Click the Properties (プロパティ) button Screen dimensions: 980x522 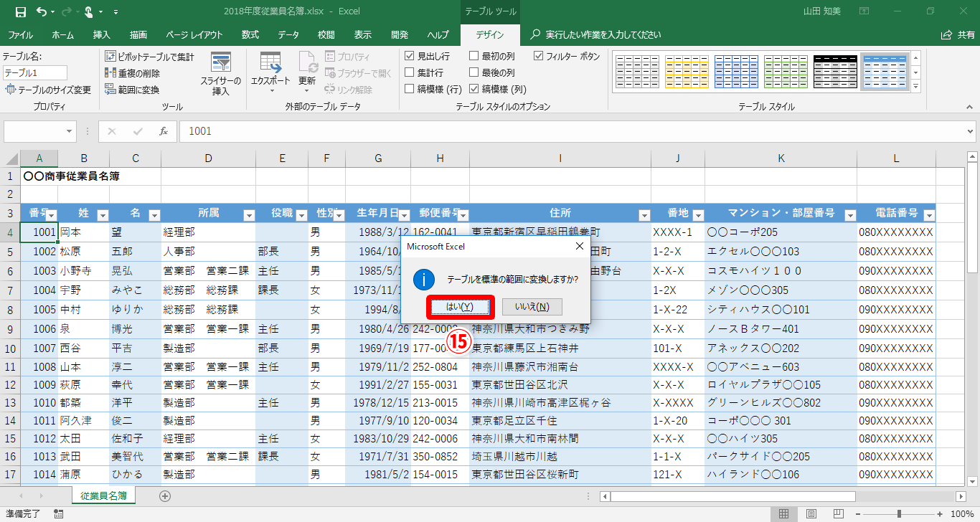(x=348, y=57)
